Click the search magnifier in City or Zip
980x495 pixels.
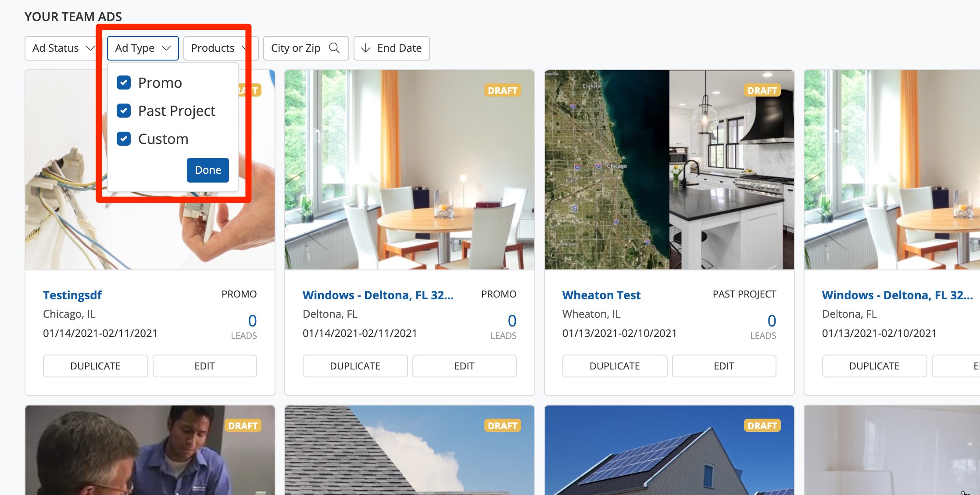click(334, 48)
